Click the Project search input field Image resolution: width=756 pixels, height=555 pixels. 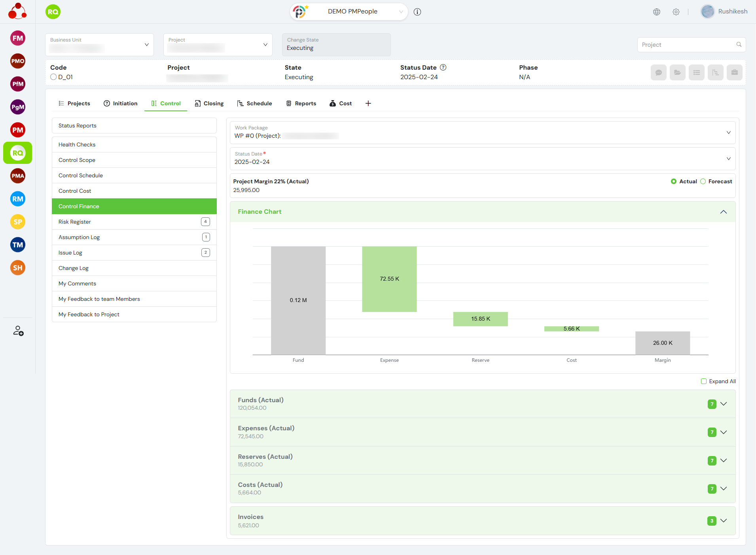pyautogui.click(x=687, y=45)
